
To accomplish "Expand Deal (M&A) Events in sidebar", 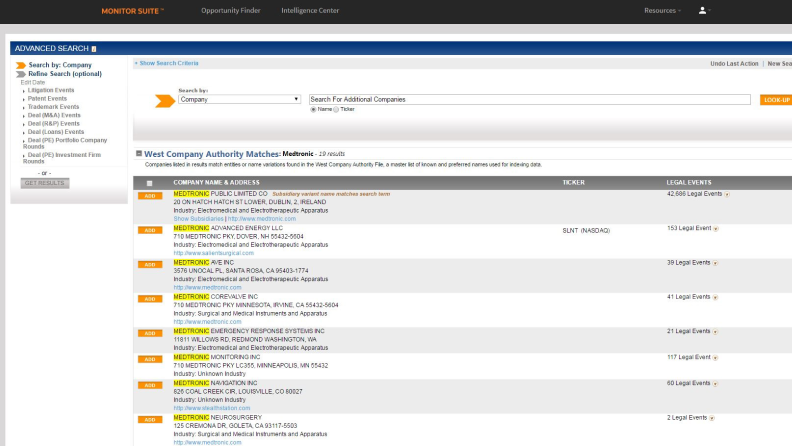I will tap(54, 115).
